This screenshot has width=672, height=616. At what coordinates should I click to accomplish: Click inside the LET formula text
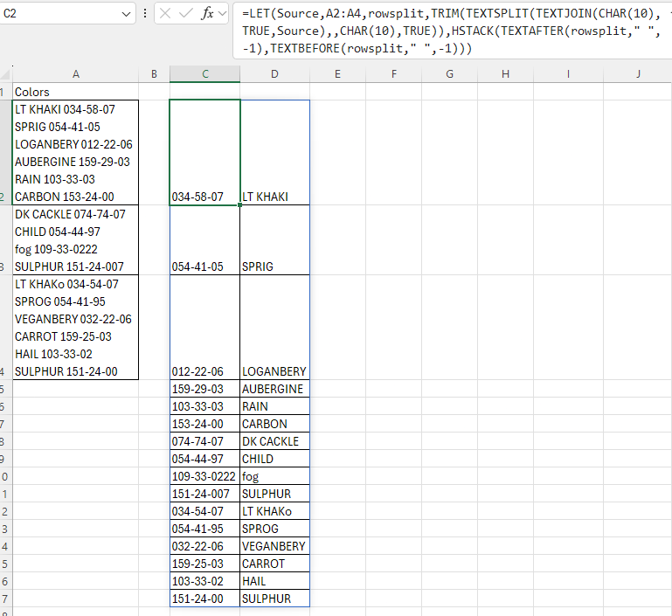pyautogui.click(x=451, y=31)
